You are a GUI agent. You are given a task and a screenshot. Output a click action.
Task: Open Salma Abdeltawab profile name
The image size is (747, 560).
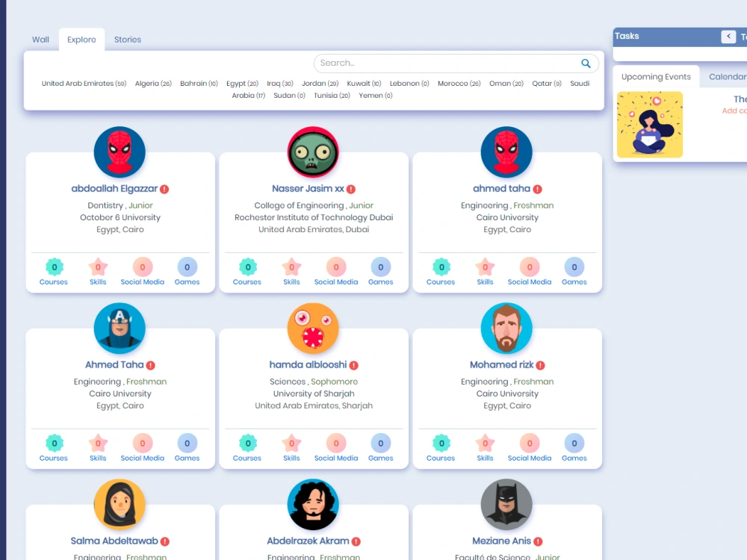(114, 541)
